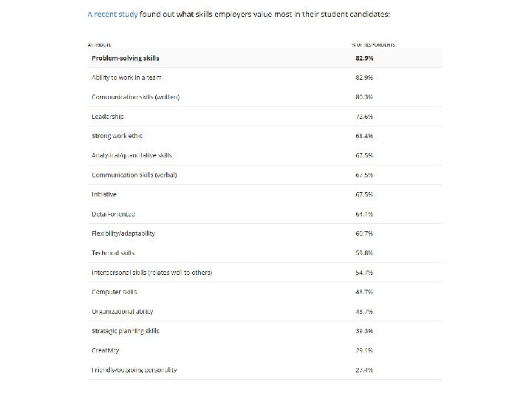The image size is (532, 399).
Task: Select Communication skills (written) row
Action: point(135,97)
